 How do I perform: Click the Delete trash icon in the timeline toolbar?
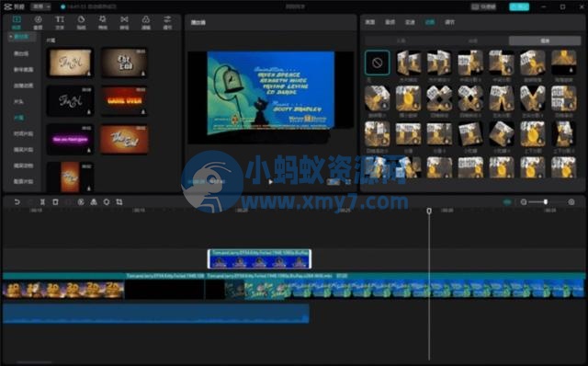(x=55, y=202)
